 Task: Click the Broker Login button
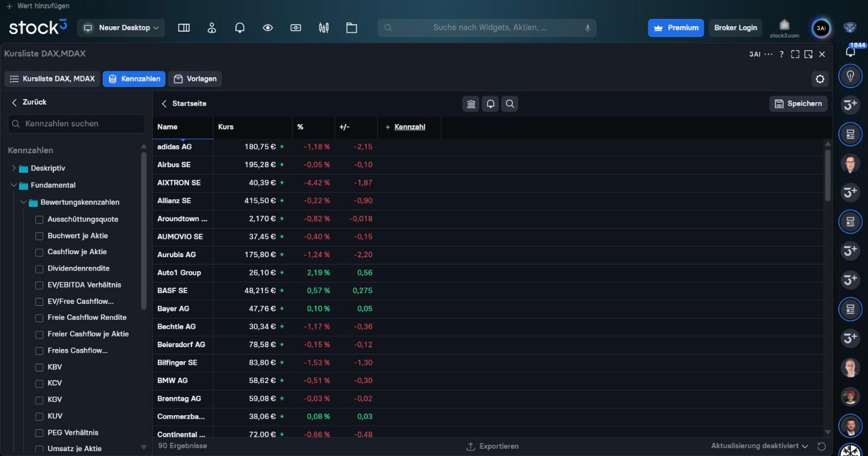(x=735, y=28)
